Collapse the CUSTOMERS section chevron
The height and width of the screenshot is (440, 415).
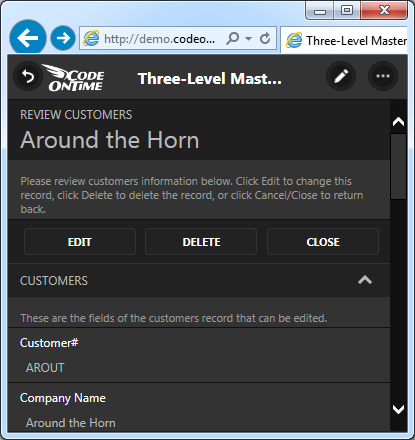click(x=365, y=280)
